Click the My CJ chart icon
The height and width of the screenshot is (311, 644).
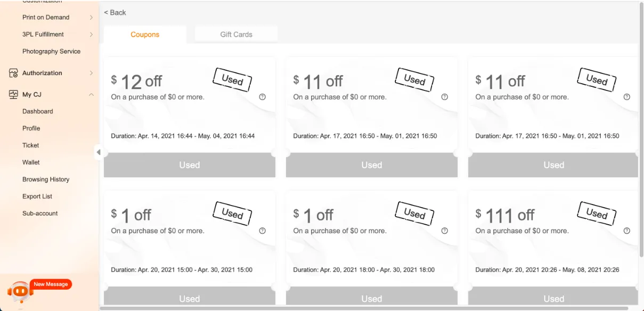point(13,94)
